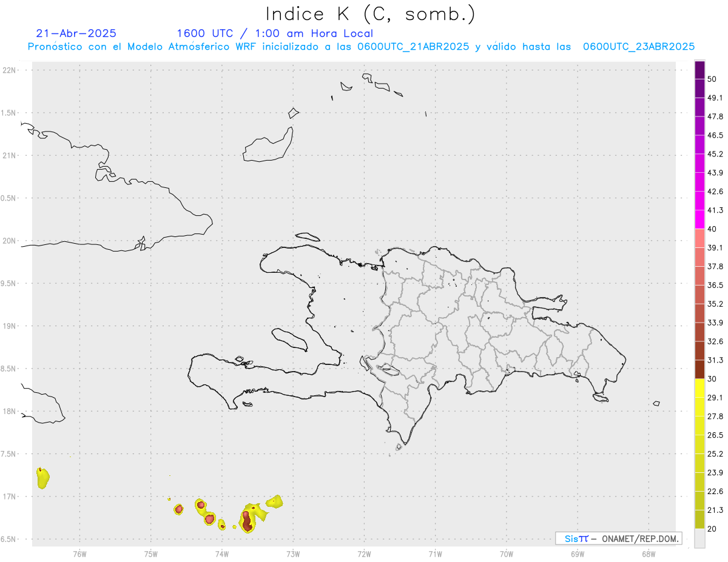Click the '75W' longitude label

150,554
